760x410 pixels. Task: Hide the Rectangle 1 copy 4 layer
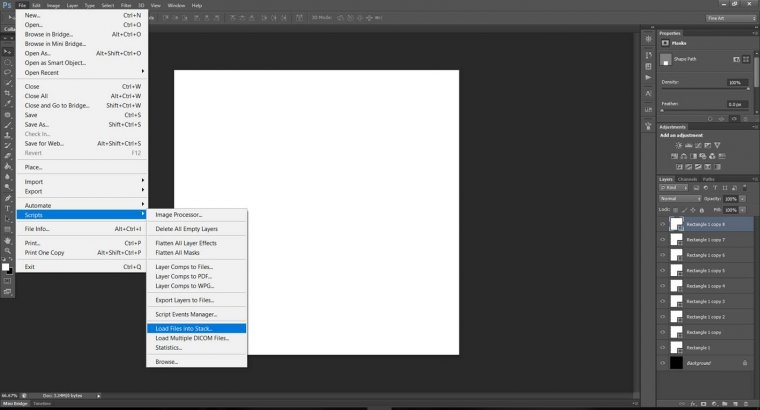[663, 286]
